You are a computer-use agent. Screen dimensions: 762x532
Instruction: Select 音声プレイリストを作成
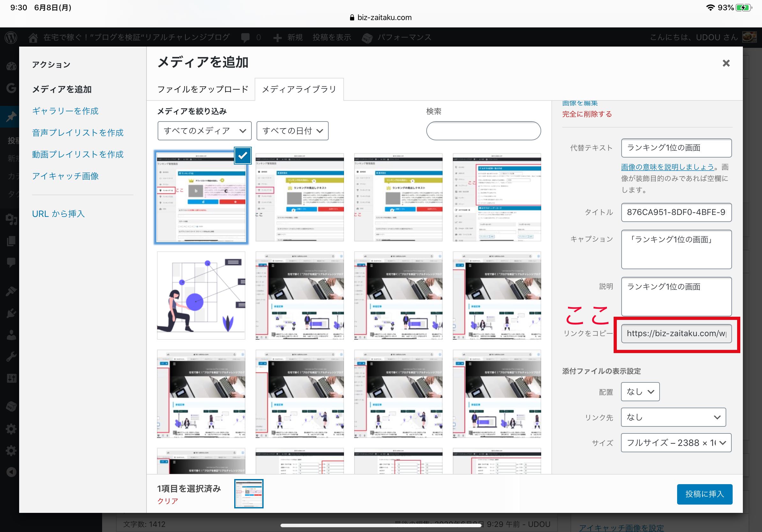pos(78,133)
